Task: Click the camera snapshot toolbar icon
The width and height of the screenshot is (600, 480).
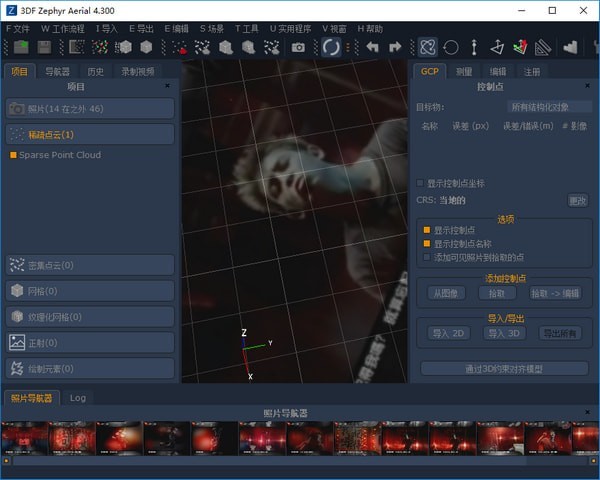Action: (x=298, y=47)
